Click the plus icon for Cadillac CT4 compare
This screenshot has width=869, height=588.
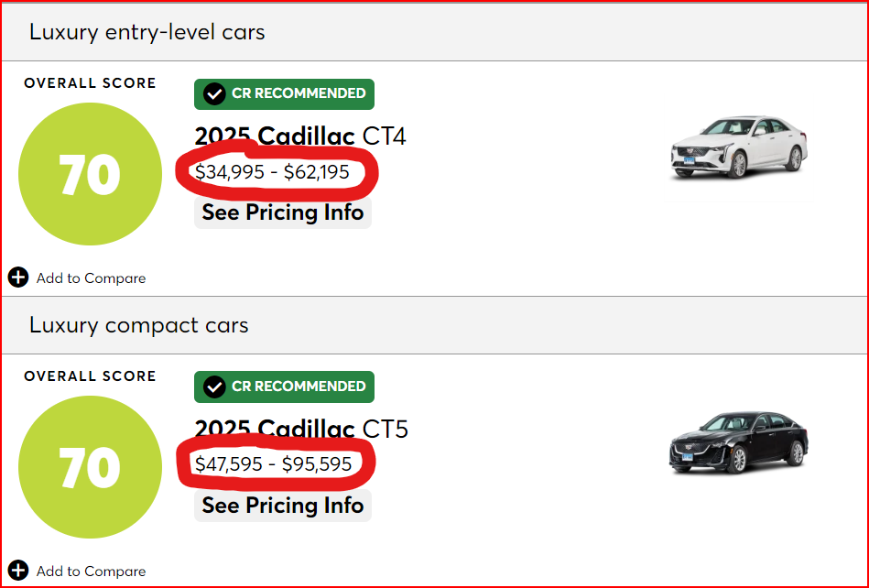18,278
